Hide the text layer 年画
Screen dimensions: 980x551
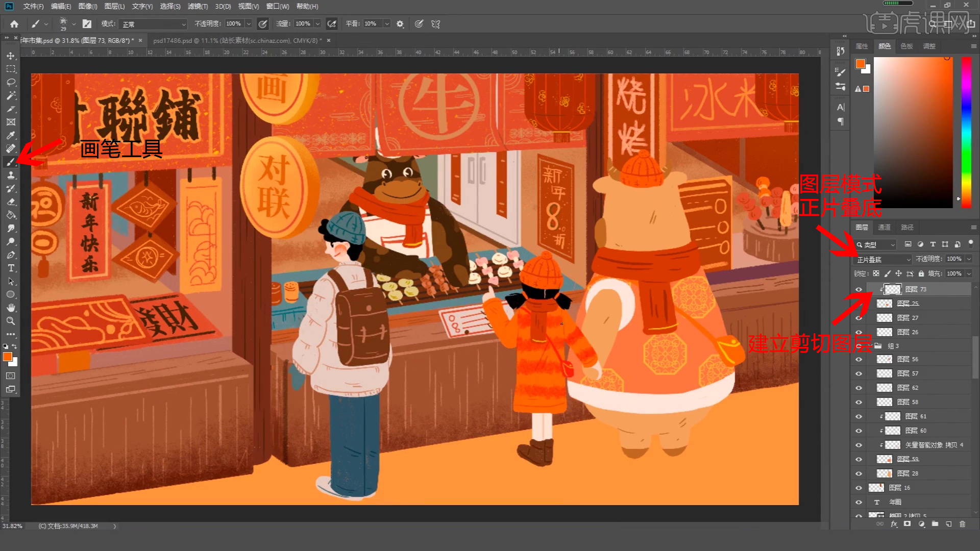859,502
